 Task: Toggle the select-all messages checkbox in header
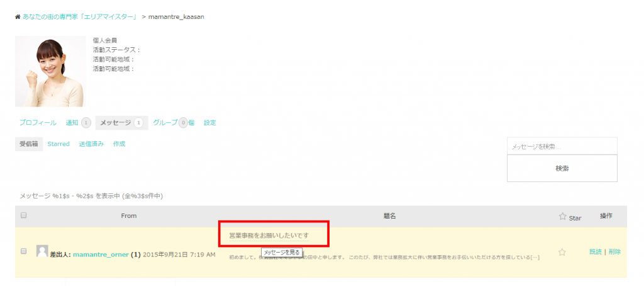[x=24, y=215]
